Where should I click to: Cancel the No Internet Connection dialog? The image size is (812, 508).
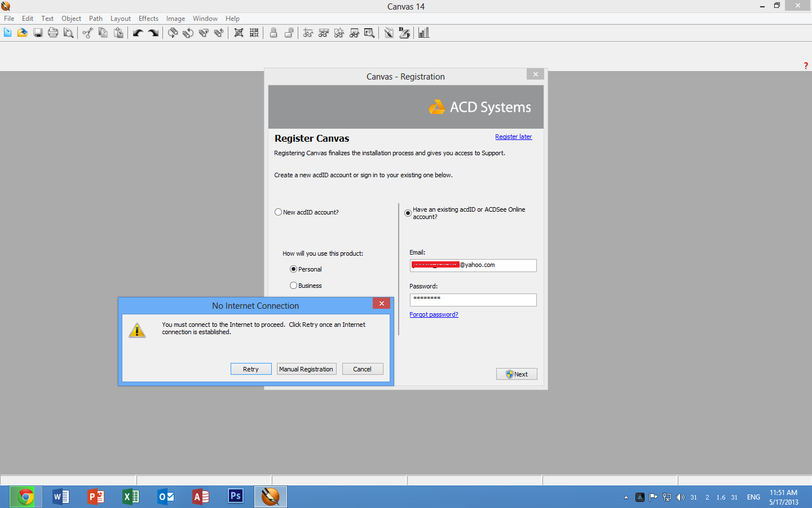(363, 369)
